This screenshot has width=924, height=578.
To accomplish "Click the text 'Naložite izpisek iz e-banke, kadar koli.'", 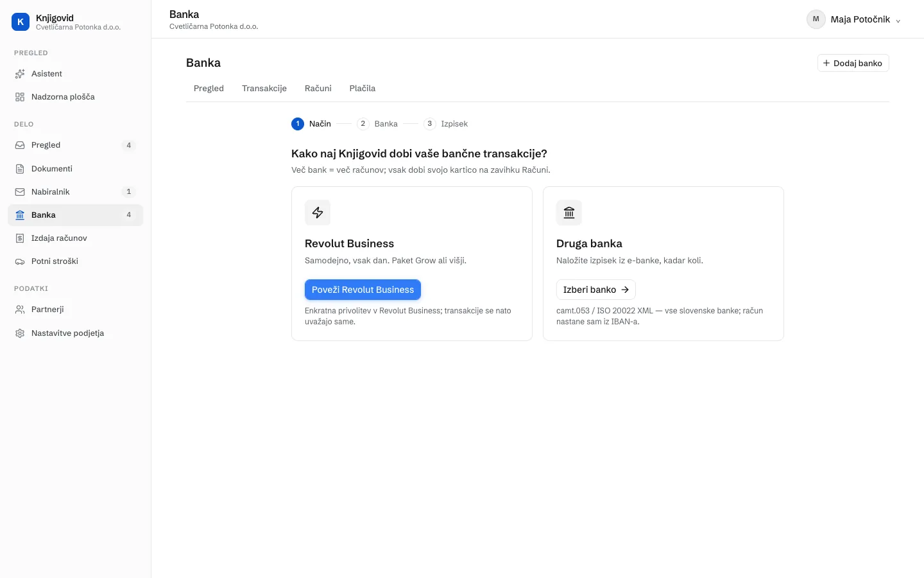I will [629, 261].
